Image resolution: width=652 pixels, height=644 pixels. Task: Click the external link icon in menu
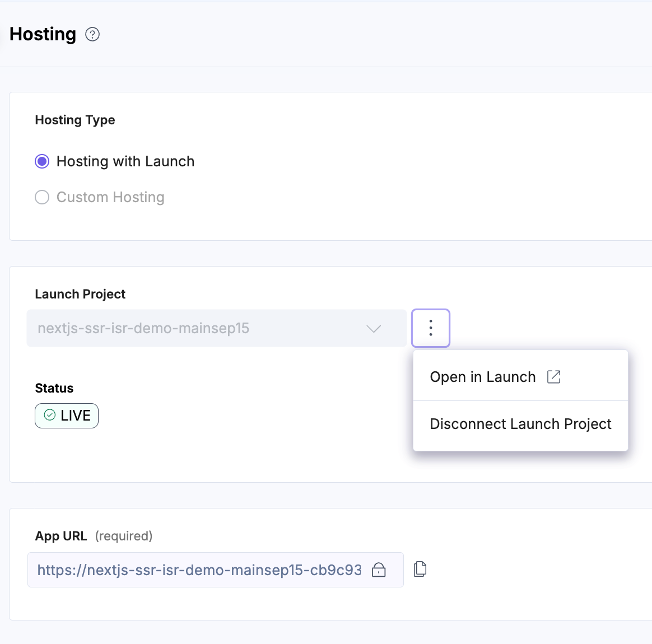[553, 377]
